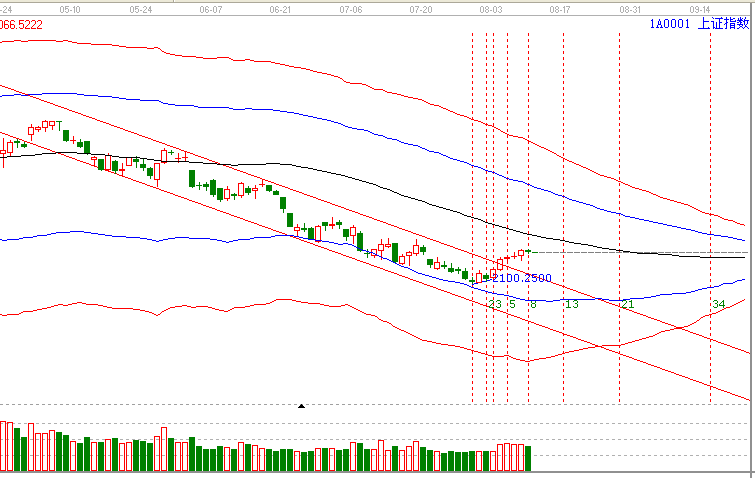Image resolution: width=755 pixels, height=478 pixels.
Task: Click the 09-14 date on the time axis
Action: pos(700,7)
